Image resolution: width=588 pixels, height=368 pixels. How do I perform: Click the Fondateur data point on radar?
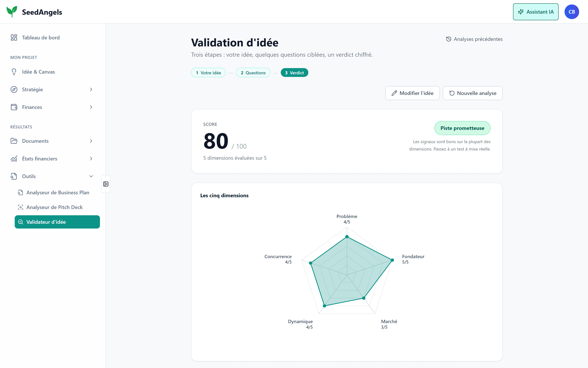click(x=392, y=260)
